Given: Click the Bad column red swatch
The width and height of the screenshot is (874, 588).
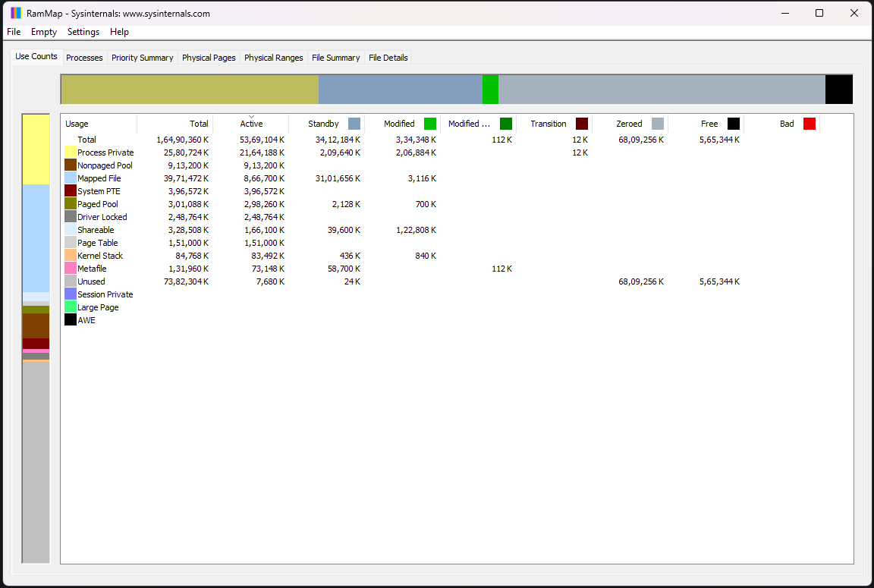Looking at the screenshot, I should [x=810, y=124].
